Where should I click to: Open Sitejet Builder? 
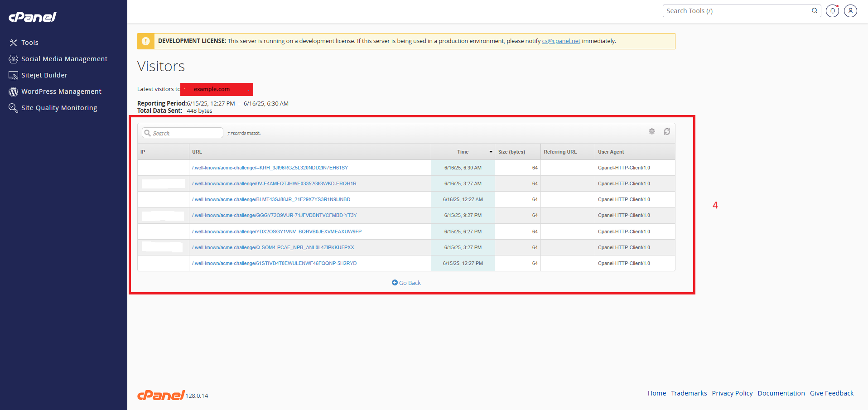click(x=44, y=75)
